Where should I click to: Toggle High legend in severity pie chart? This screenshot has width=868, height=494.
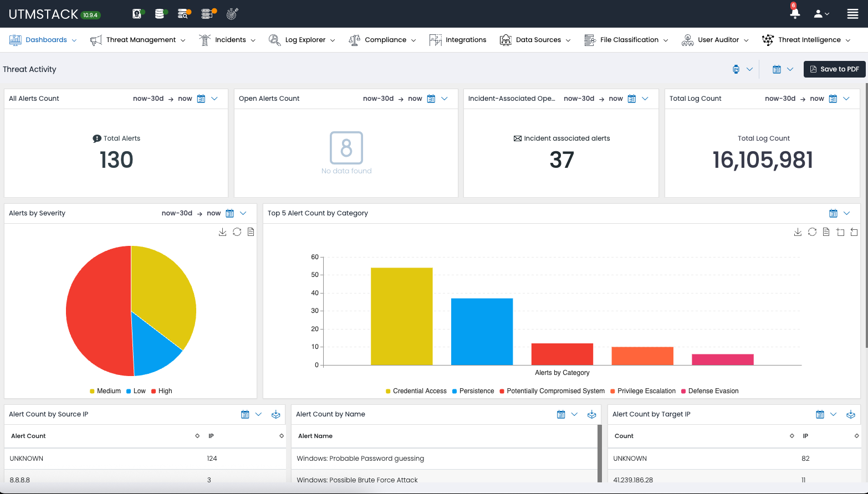coord(162,391)
